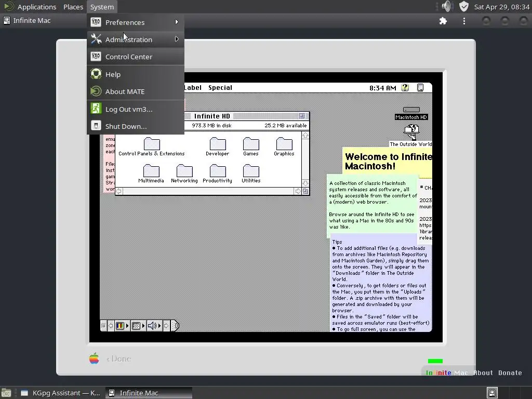Click scroll left arrow in Infinite HD window
532x399 pixels.
point(119,191)
